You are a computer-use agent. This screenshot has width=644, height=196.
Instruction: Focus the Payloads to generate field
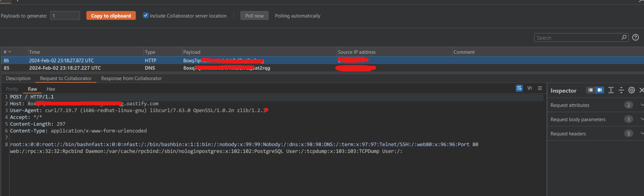(x=65, y=16)
